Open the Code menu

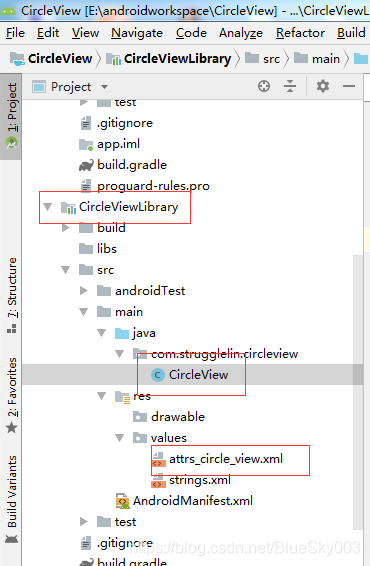pyautogui.click(x=191, y=33)
